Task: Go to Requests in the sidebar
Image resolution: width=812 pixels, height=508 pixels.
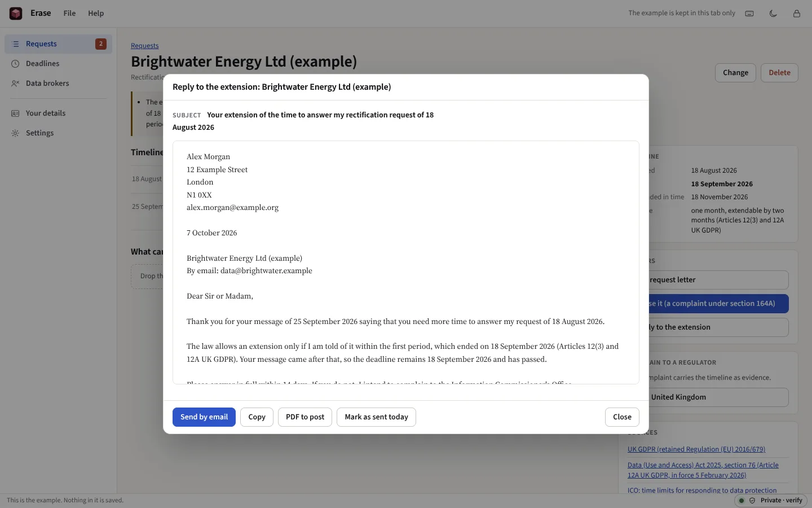Action: [x=59, y=44]
